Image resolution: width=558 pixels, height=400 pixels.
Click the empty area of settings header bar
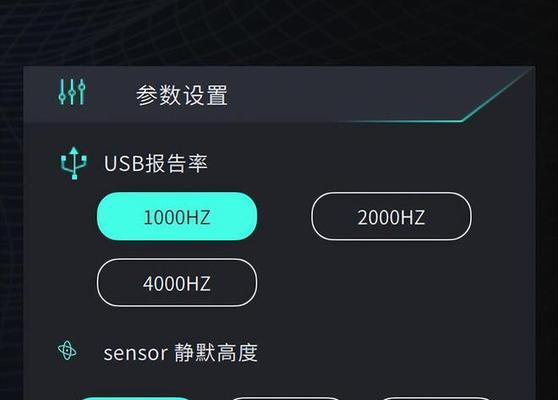(338, 94)
